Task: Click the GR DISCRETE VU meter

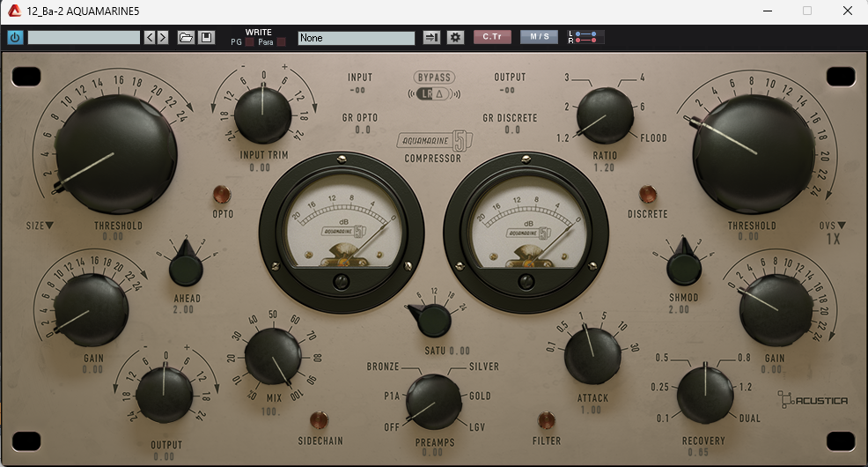Action: click(x=526, y=233)
